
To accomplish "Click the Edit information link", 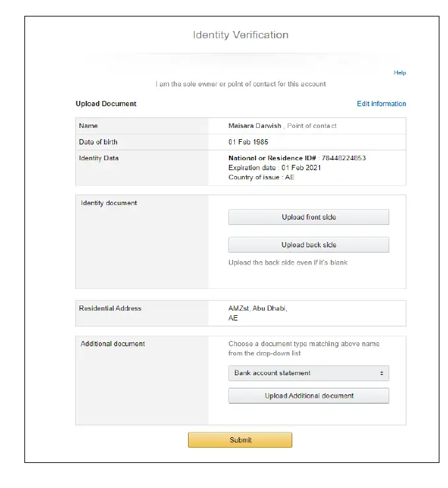I will tap(381, 104).
